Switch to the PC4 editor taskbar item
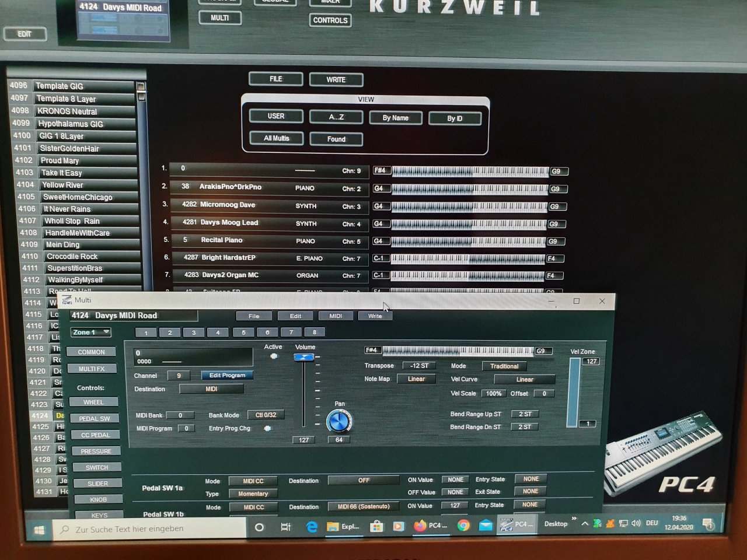 (x=517, y=524)
